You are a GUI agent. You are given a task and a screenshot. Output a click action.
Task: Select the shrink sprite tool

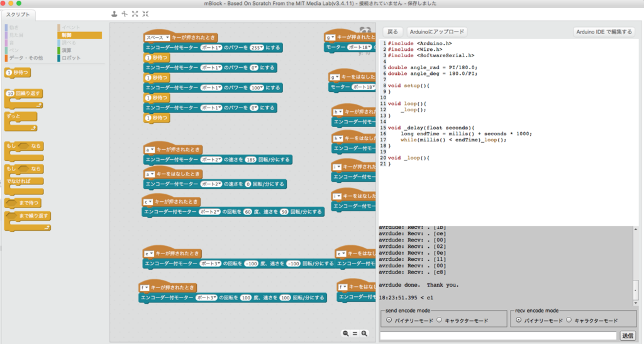click(145, 14)
